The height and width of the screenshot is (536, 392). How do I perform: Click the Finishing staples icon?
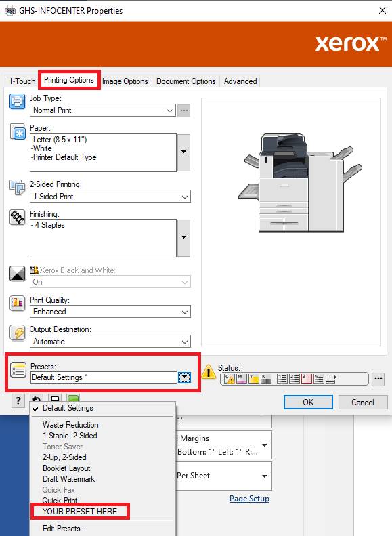[x=18, y=218]
